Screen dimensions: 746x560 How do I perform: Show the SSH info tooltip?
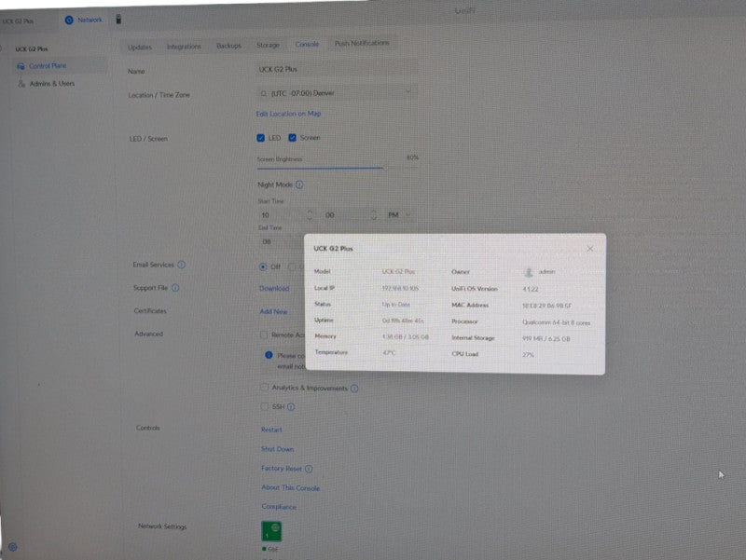click(291, 407)
